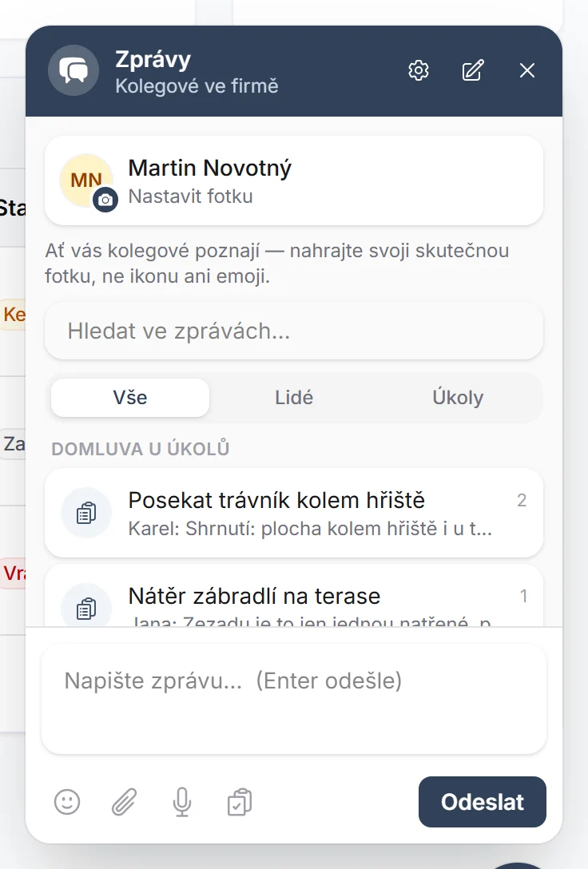This screenshot has height=869, width=588.
Task: Click the Kolegové ve firmě subtitle
Action: point(197,86)
